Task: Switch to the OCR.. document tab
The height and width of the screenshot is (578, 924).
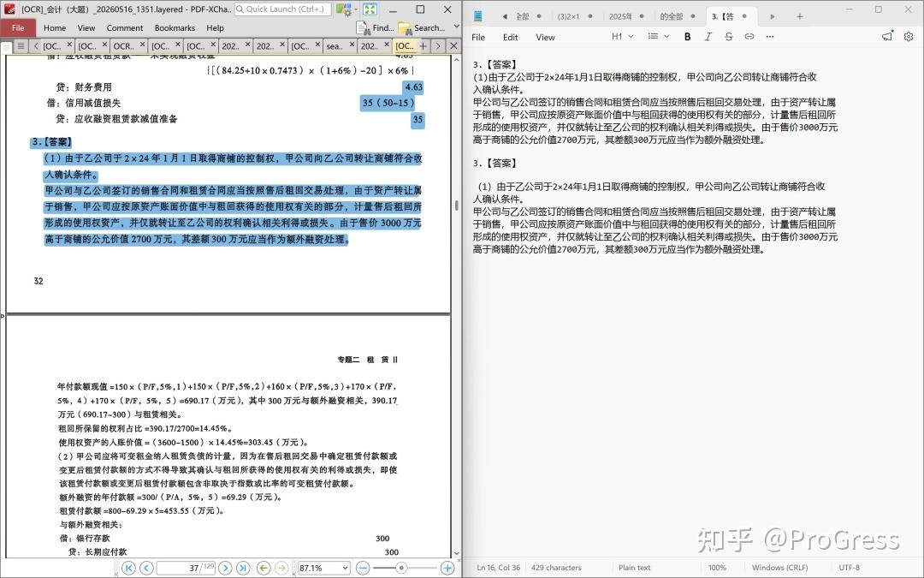Action: [x=123, y=45]
